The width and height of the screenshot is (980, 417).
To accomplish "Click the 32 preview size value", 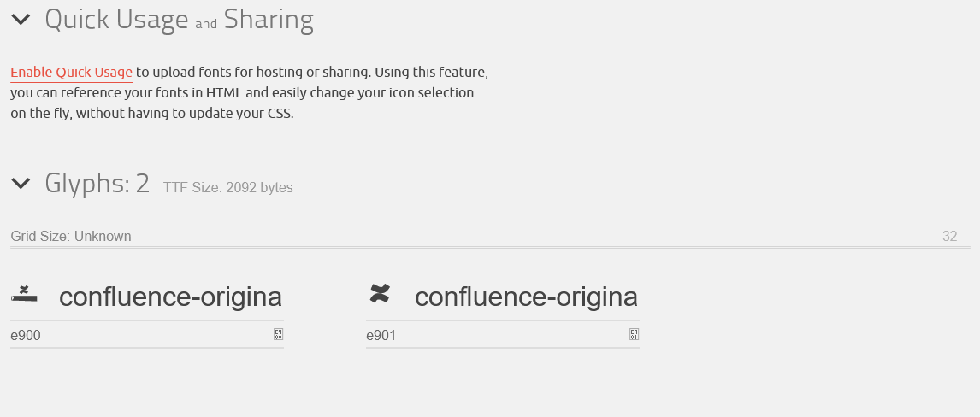I will point(950,236).
